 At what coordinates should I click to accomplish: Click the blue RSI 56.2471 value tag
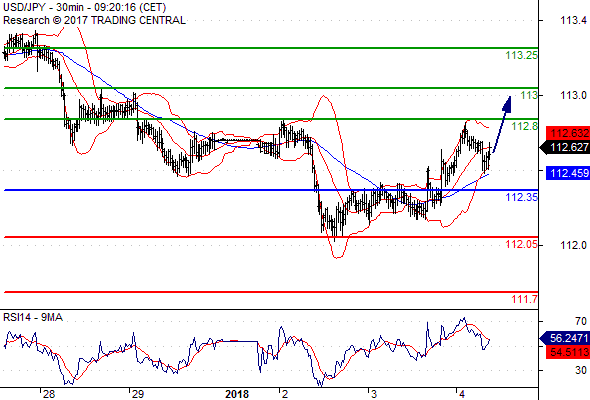pyautogui.click(x=565, y=338)
